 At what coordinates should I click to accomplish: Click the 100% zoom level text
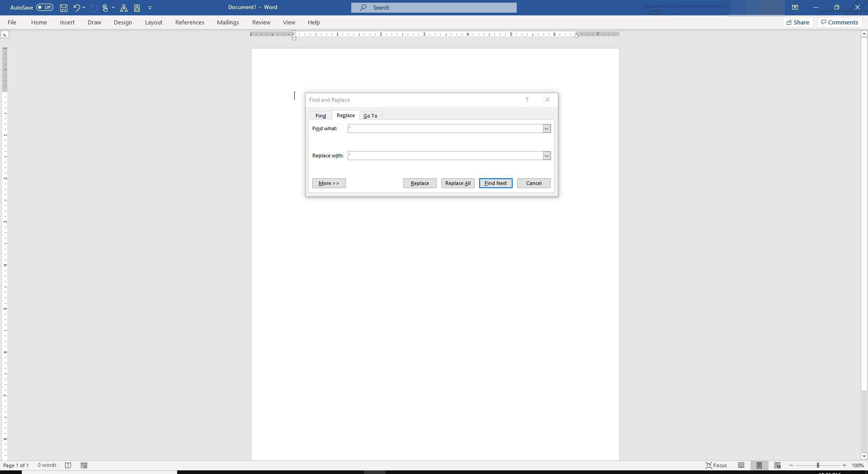point(858,465)
